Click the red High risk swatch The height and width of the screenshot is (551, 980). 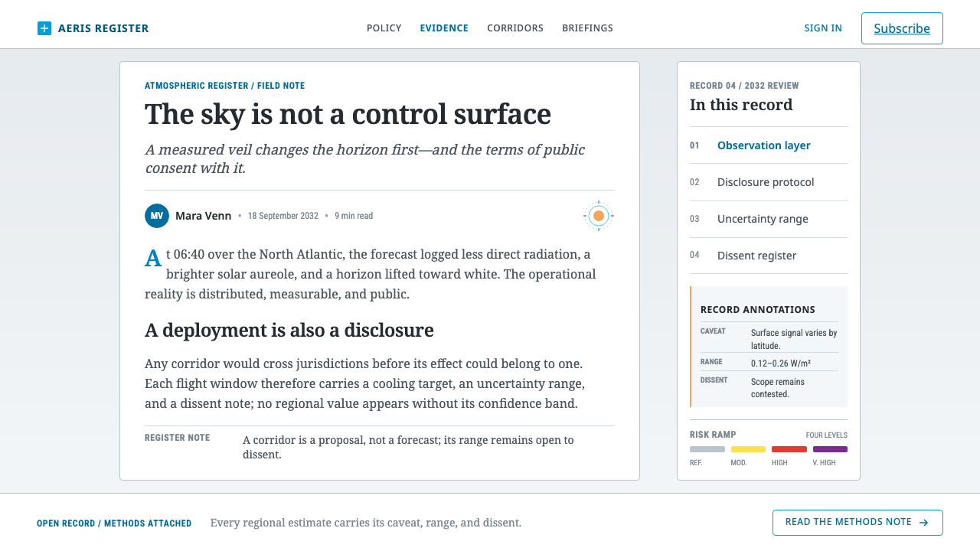point(789,449)
